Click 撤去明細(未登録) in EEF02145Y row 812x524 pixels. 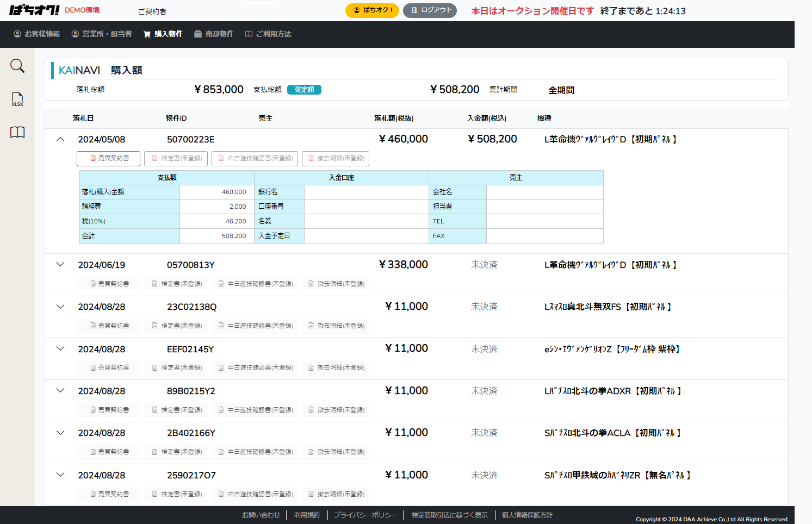pos(336,367)
